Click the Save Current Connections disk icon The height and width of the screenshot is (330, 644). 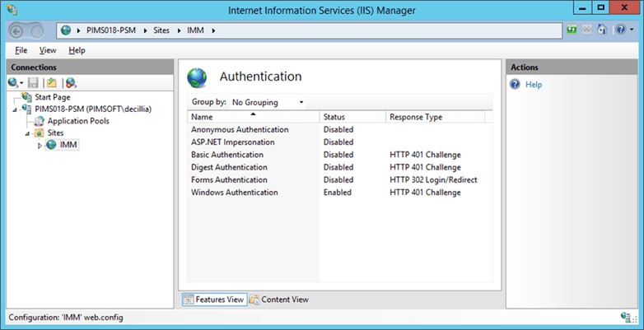pos(33,83)
